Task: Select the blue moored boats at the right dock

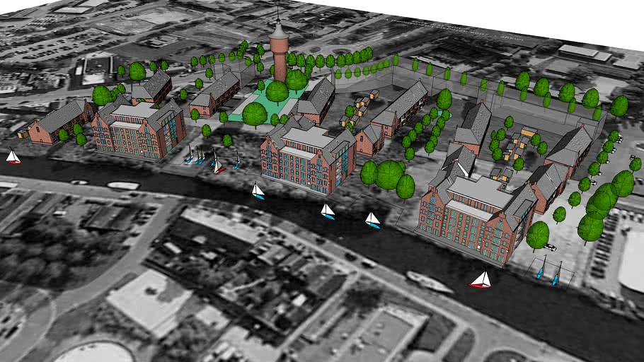Action: (549, 273)
